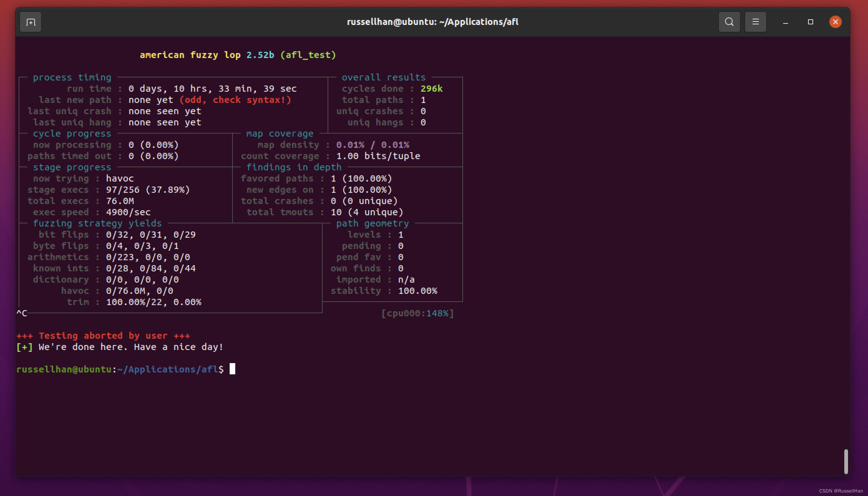Minimize the terminal window
This screenshot has height=496, width=868.
pos(786,22)
